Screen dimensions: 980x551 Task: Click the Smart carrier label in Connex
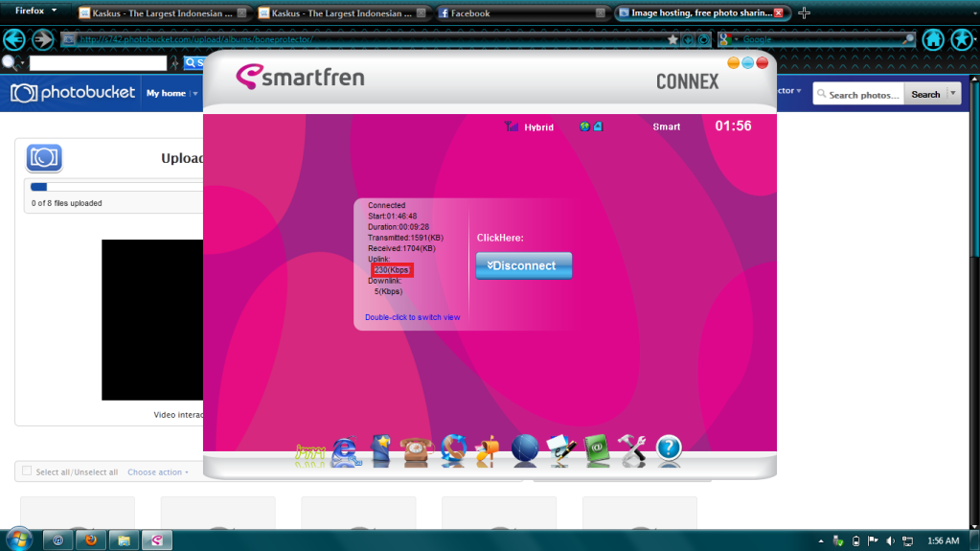click(666, 126)
